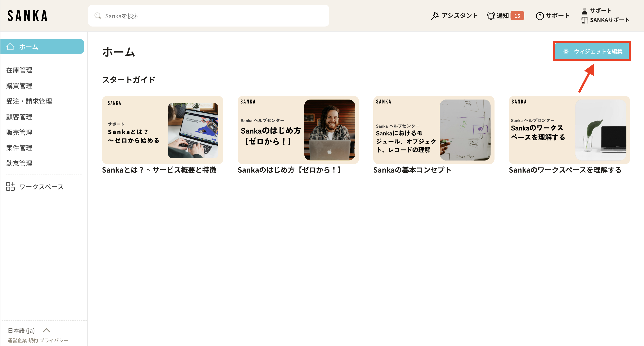This screenshot has height=346, width=644.
Task: Go to 勤怠管理 section
Action: click(x=19, y=163)
